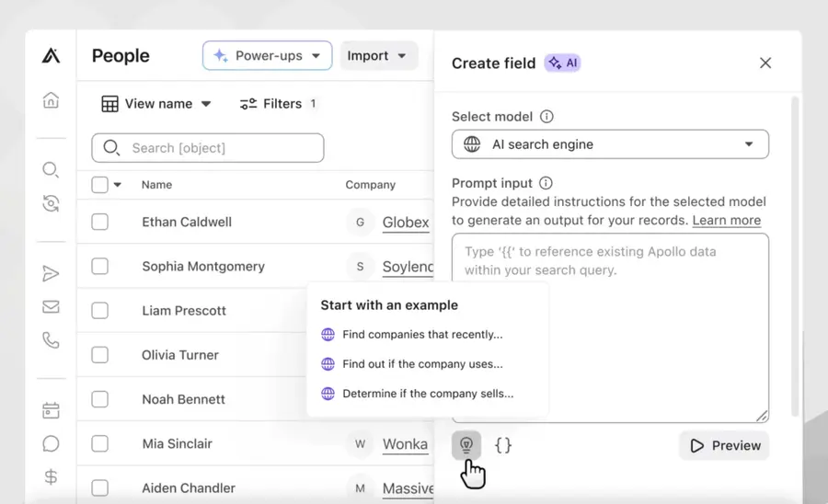828x504 pixels.
Task: Click the Soylent company avatar S
Action: pos(360,267)
